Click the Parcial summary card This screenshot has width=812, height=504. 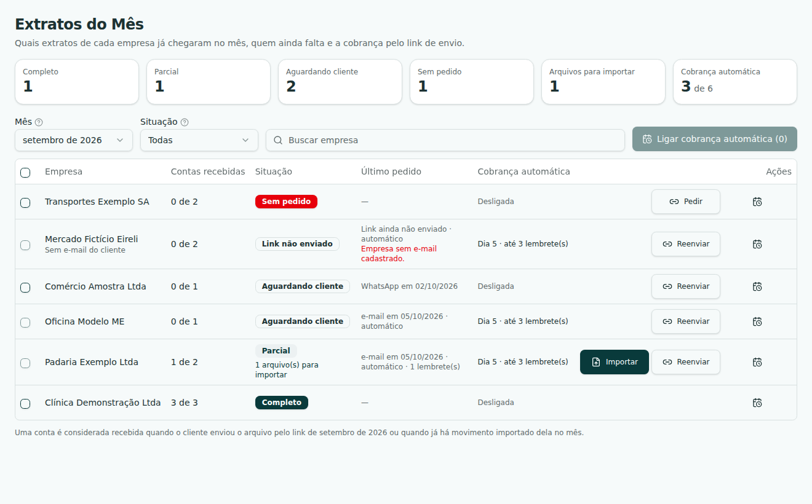(209, 82)
